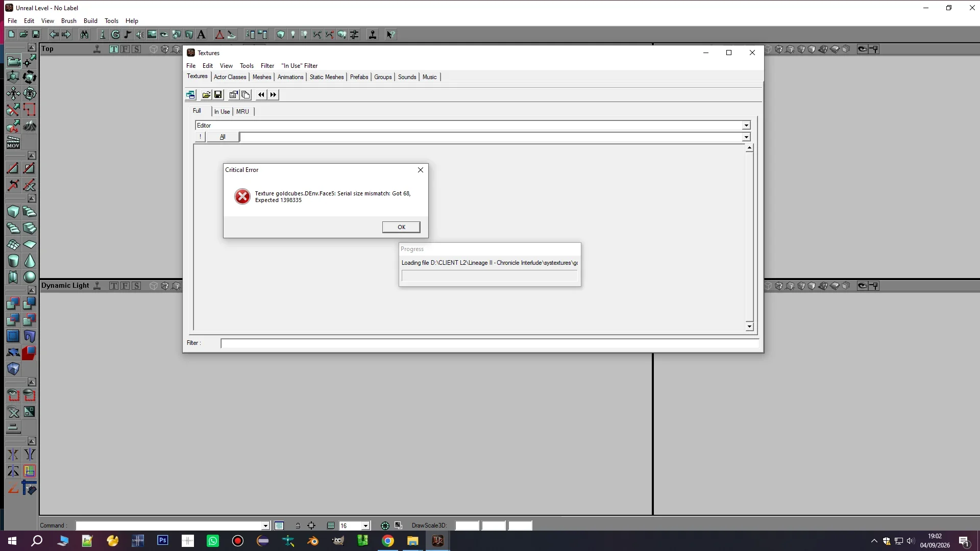Switch to the MRU tab
This screenshot has width=980, height=551.
(x=242, y=112)
